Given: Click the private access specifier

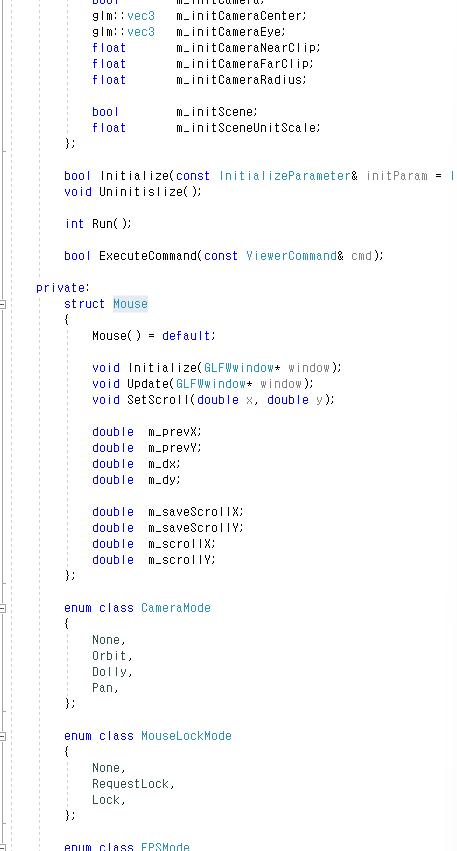Looking at the screenshot, I should click(x=60, y=288).
